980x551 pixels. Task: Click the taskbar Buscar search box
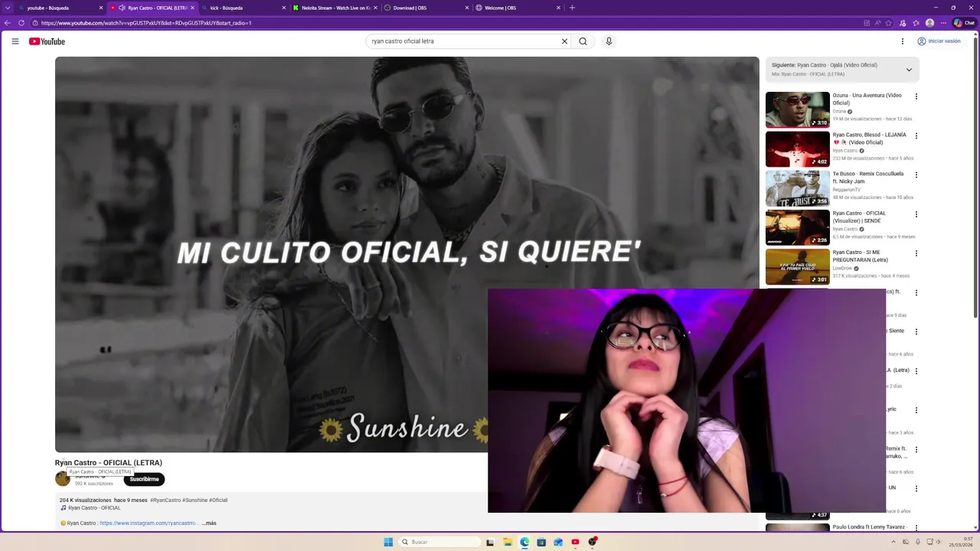[441, 542]
